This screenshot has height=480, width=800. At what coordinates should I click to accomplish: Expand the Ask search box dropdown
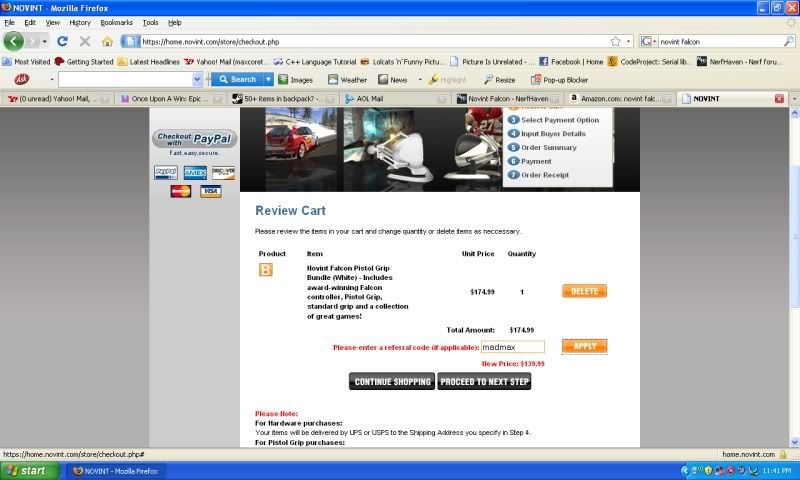click(197, 79)
